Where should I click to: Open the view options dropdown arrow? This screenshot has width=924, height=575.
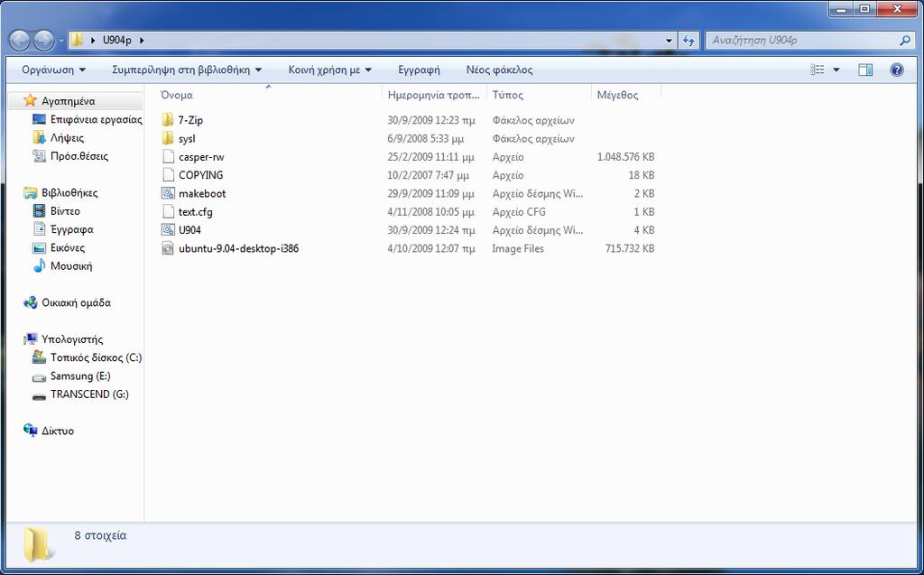pos(836,70)
